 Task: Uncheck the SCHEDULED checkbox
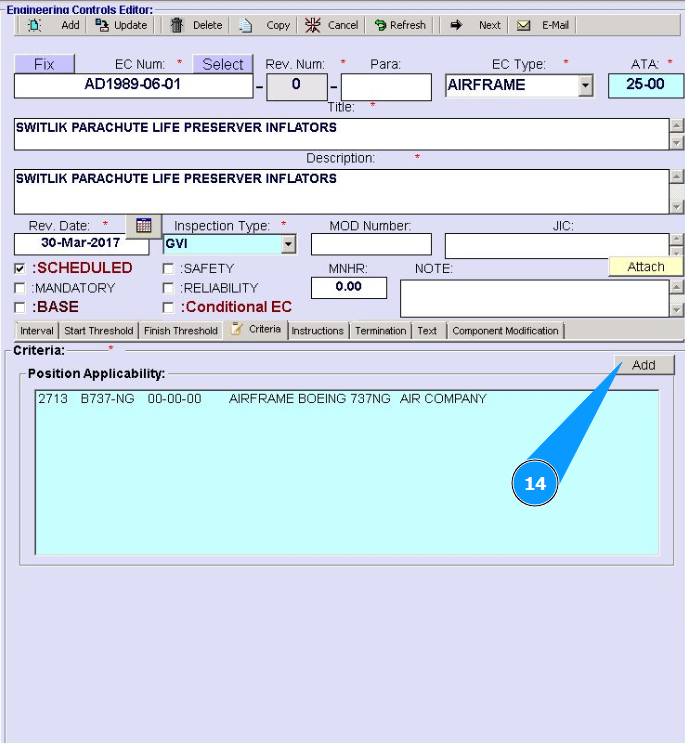click(19, 269)
